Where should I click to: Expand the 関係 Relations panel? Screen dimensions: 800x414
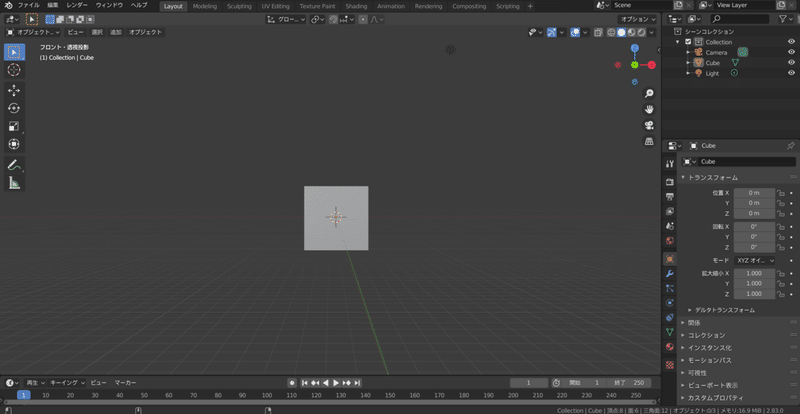tap(694, 323)
